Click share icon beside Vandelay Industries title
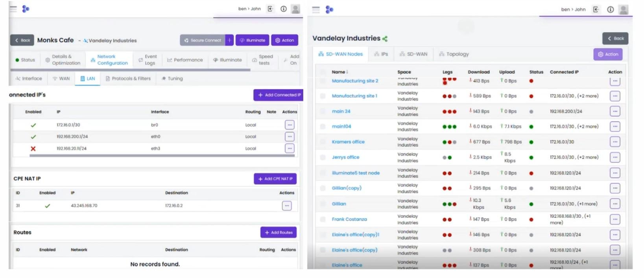The width and height of the screenshot is (644, 278). pos(385,39)
